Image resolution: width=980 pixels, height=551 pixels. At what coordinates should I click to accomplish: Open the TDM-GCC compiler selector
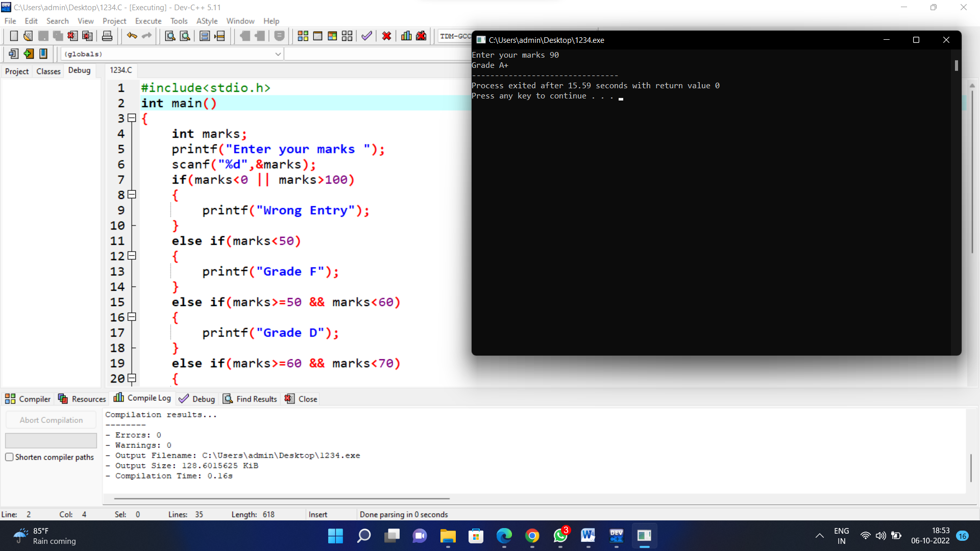tap(456, 36)
